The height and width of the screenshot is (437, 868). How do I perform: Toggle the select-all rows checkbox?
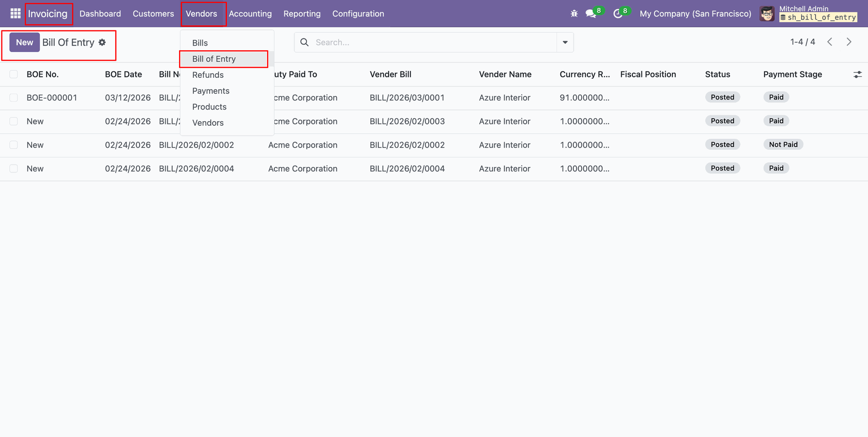14,74
